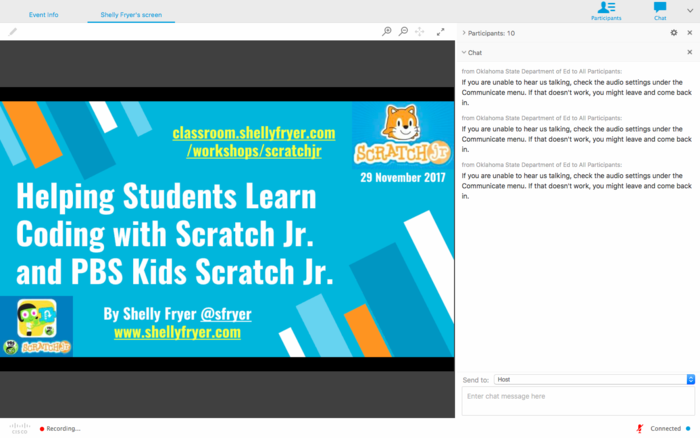This screenshot has height=438, width=700.
Task: Expand the Participants: 10 section
Action: (x=464, y=33)
